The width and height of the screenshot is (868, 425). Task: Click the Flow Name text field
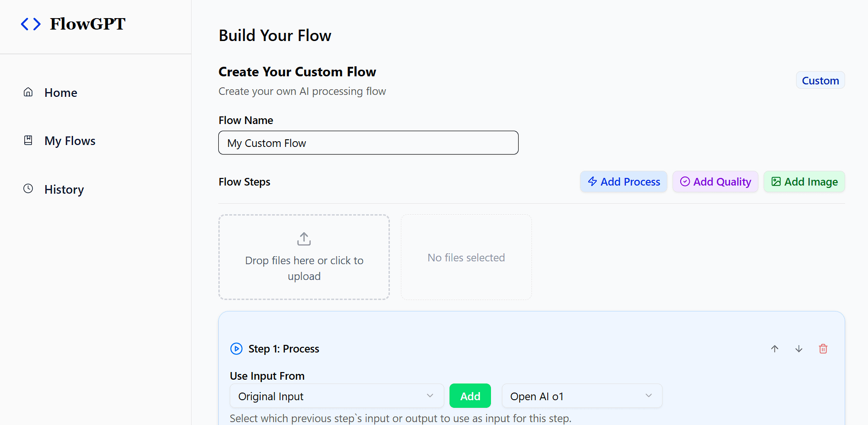point(368,143)
